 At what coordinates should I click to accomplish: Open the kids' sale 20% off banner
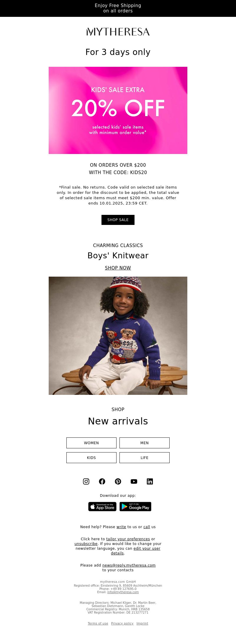[x=118, y=110]
